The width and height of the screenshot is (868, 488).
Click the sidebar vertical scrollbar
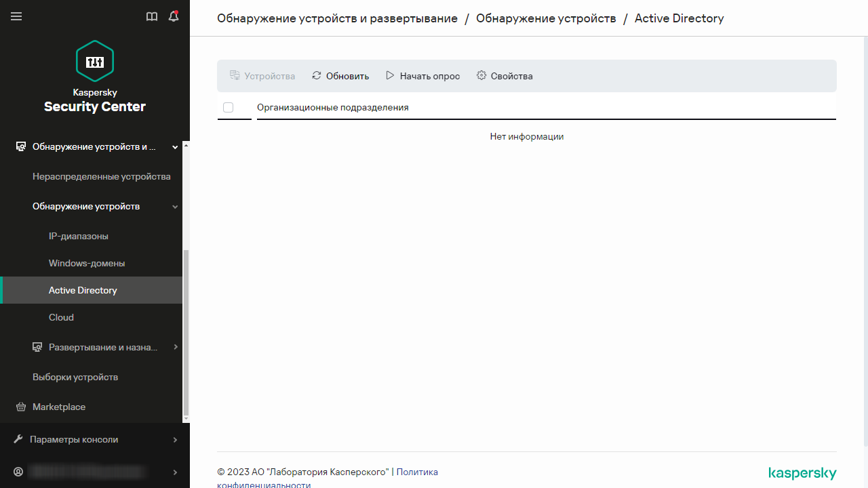[186, 332]
